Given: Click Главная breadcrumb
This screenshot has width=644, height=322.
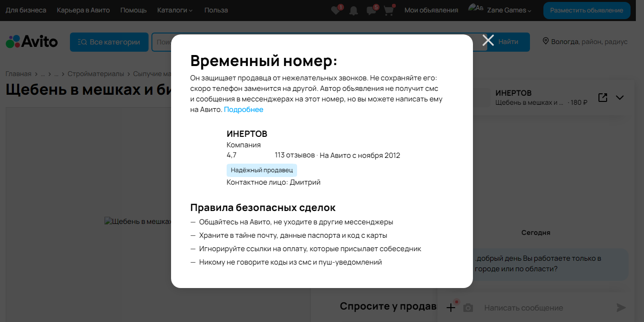Looking at the screenshot, I should [18, 74].
